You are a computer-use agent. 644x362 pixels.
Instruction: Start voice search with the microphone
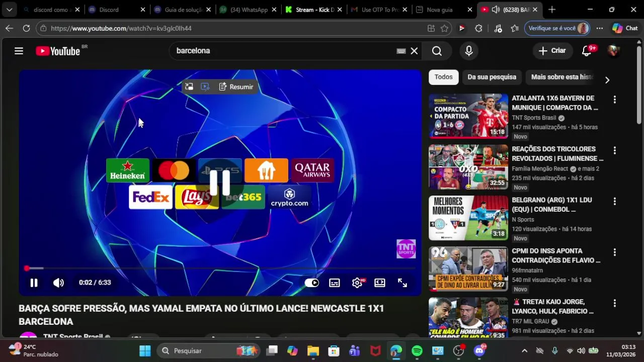(x=469, y=51)
